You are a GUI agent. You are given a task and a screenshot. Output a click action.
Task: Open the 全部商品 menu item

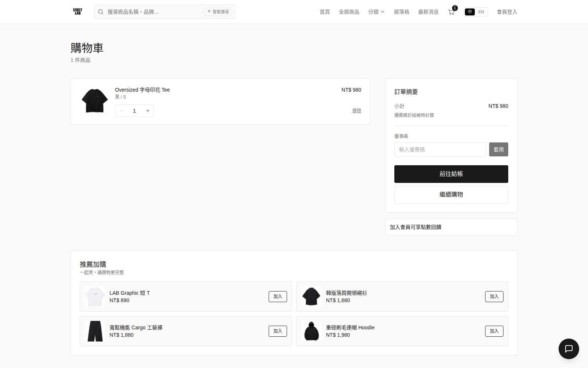click(x=349, y=12)
